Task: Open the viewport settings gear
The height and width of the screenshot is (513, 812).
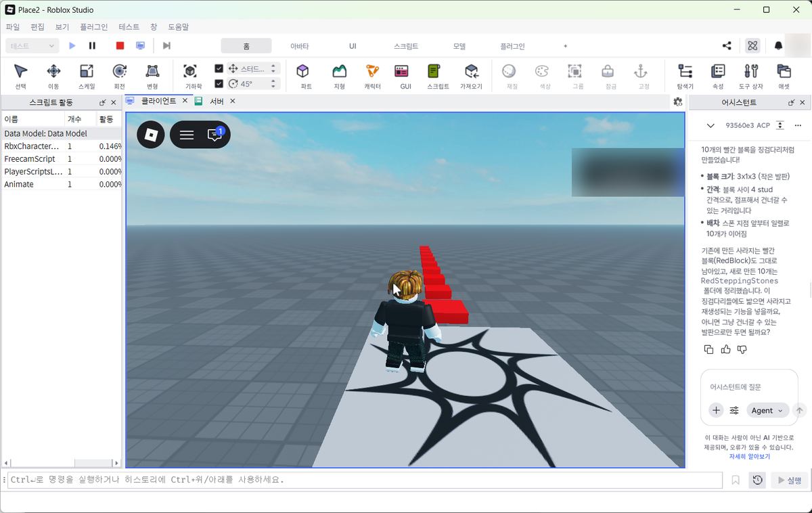Action: [678, 102]
